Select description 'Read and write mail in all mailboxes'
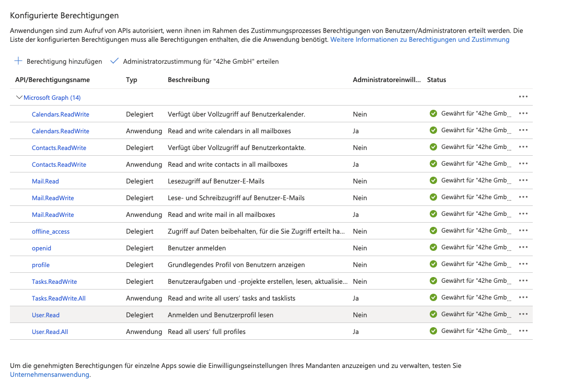The image size is (573, 392). pyautogui.click(x=222, y=215)
